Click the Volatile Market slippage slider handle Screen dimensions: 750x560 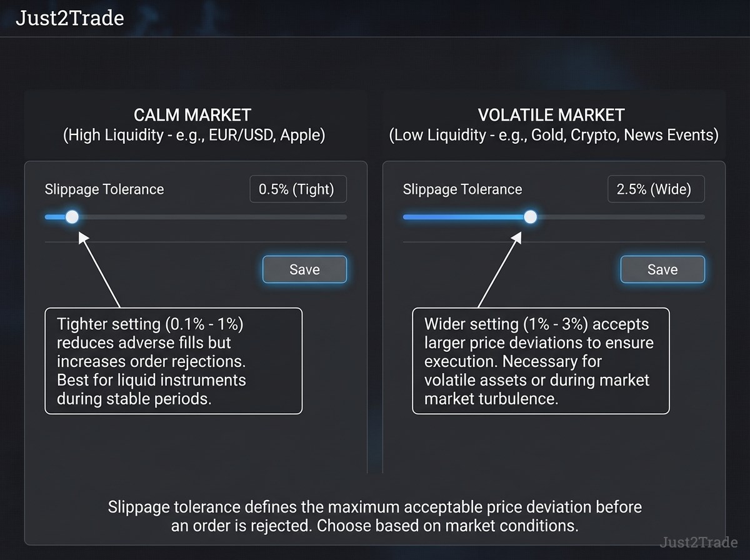click(x=530, y=217)
